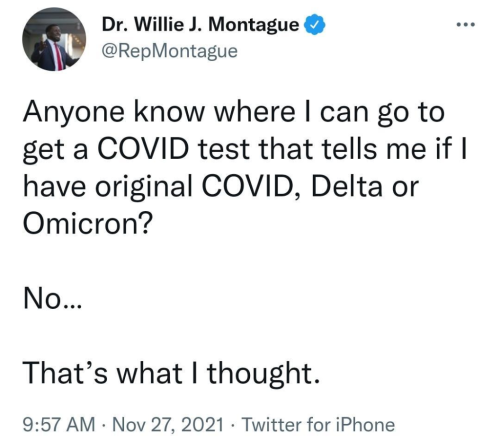Screen dimensions: 500x441
Task: Click the word "original" in the tweet
Action: [x=144, y=188]
